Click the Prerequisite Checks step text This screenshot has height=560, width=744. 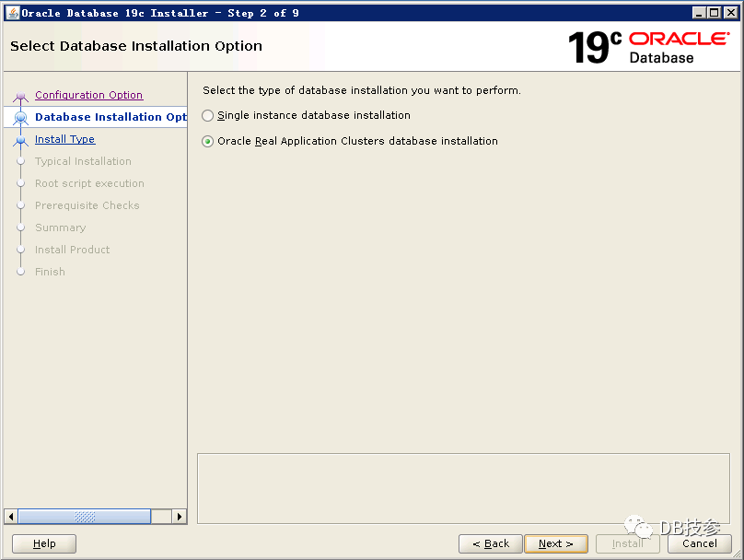[x=87, y=205]
